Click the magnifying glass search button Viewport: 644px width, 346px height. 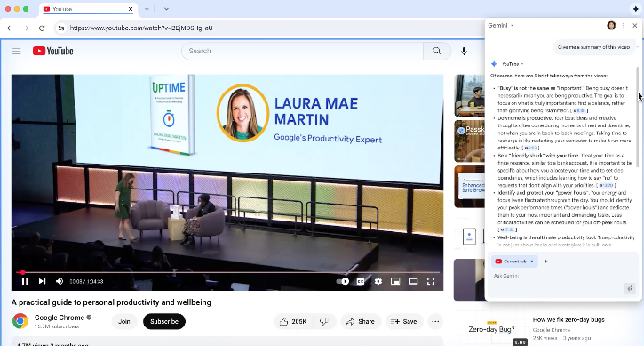click(x=437, y=51)
